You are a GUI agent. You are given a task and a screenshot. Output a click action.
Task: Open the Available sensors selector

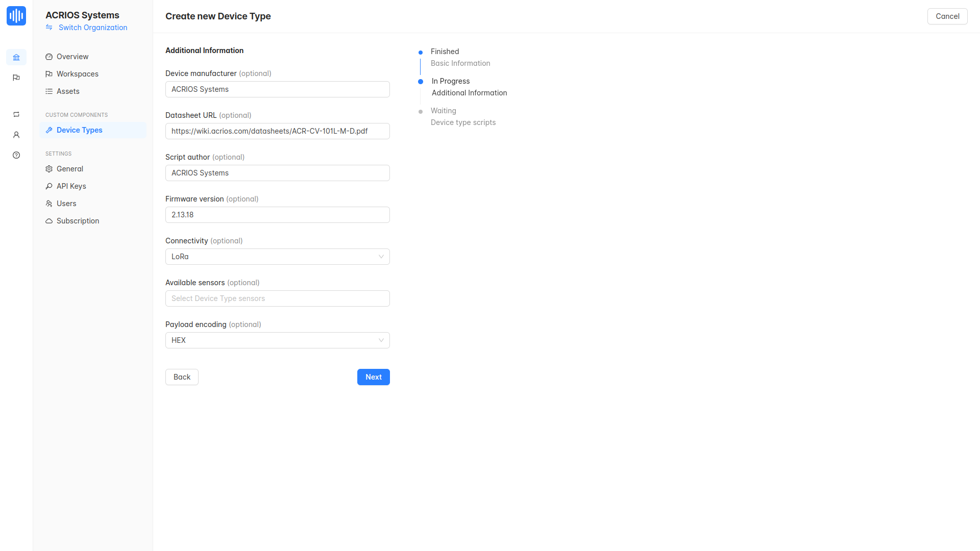(x=277, y=298)
